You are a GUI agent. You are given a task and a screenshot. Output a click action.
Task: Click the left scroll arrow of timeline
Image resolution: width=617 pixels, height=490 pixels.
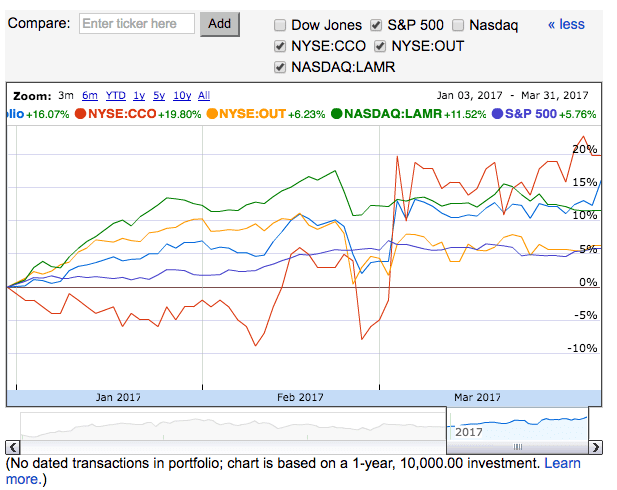(13, 447)
